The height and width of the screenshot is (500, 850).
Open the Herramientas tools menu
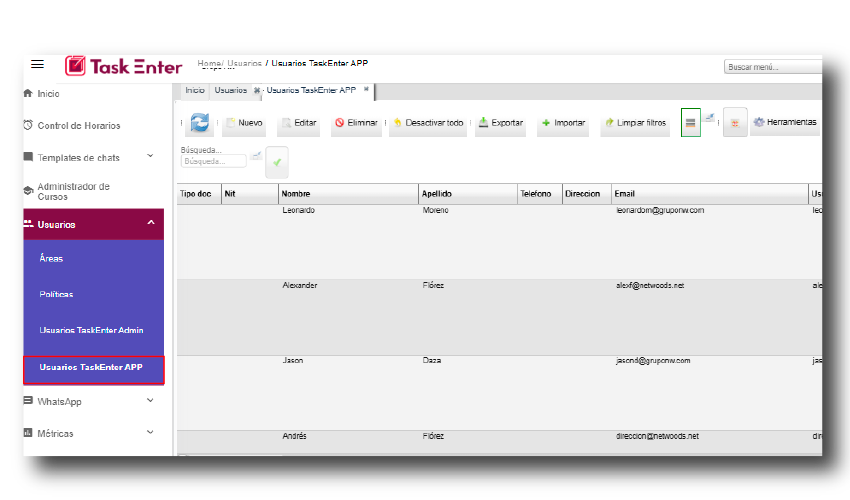pos(785,122)
